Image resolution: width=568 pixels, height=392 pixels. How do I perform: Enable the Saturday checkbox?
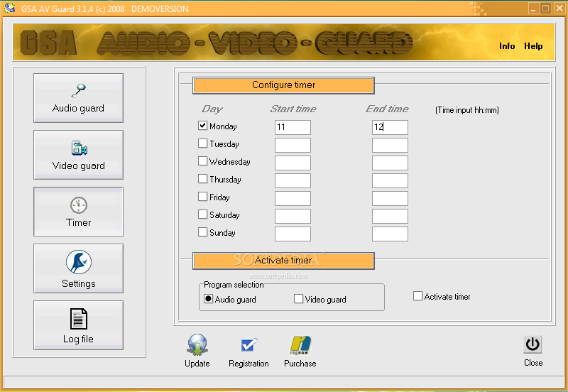pyautogui.click(x=202, y=214)
